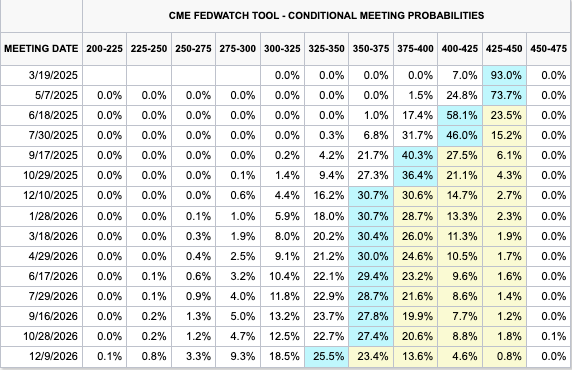
Task: Select the 40.3% cell for 9/17/2025
Action: 416,156
